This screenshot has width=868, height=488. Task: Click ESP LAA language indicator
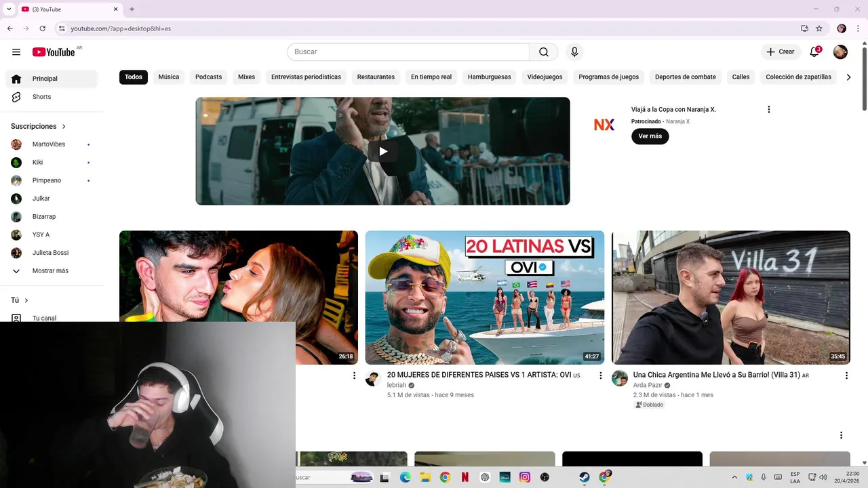click(x=795, y=477)
